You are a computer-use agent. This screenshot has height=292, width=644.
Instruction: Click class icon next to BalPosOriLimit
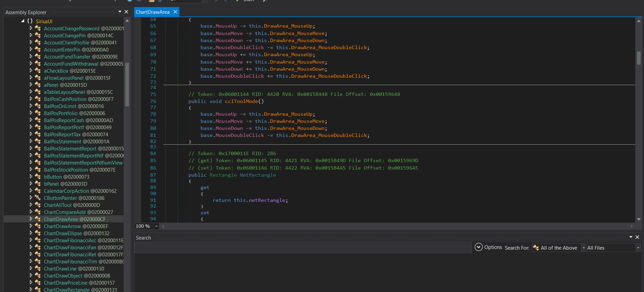pos(38,106)
